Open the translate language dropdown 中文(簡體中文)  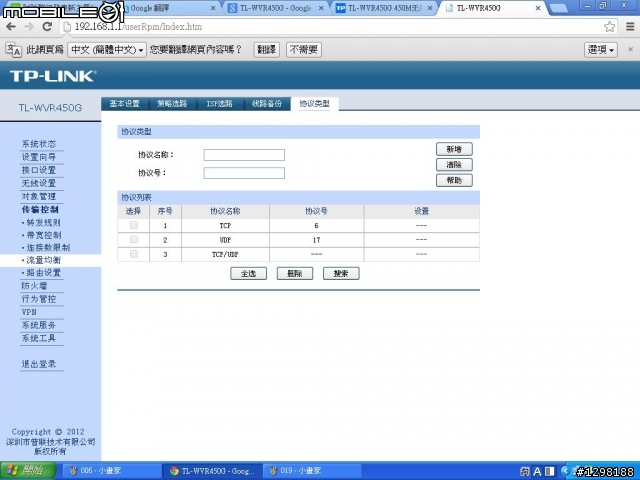[107, 50]
